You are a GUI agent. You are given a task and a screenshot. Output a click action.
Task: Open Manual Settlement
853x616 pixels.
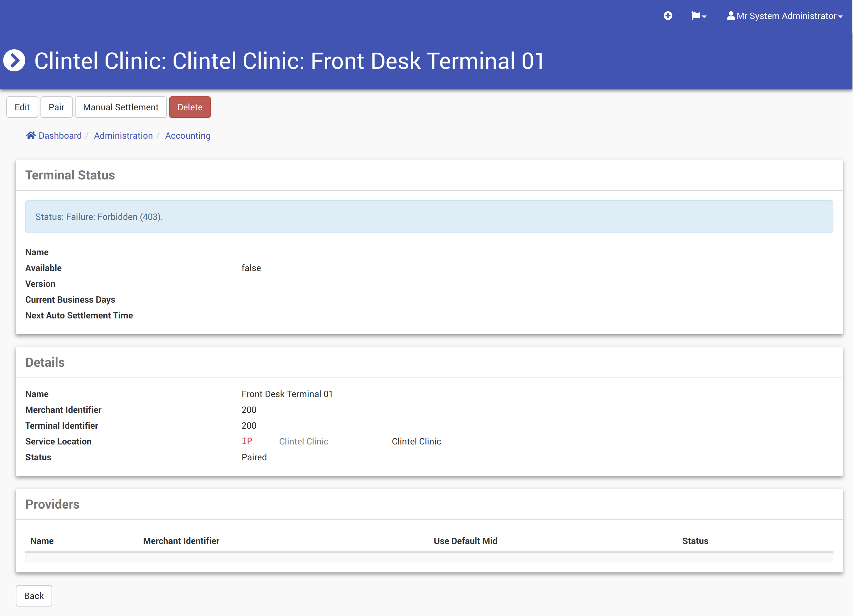[x=121, y=107]
